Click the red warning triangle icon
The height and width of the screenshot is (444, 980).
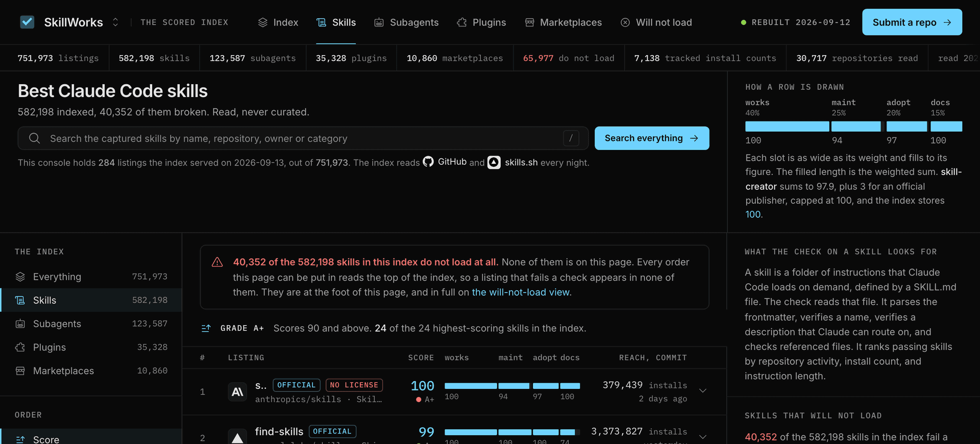[217, 262]
